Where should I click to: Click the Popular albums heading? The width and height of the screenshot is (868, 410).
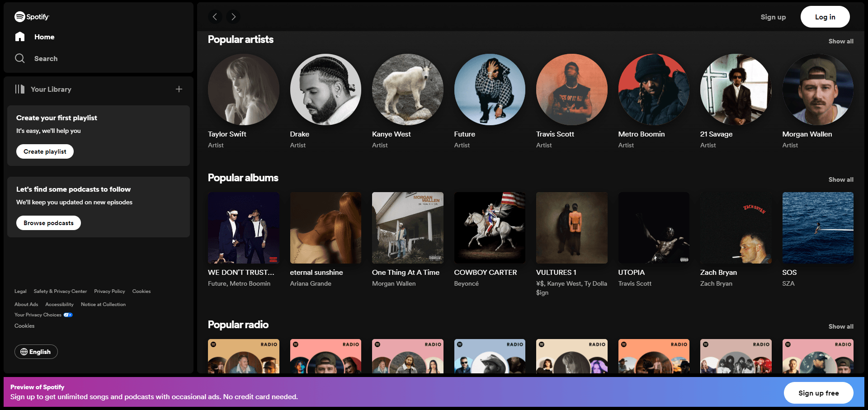click(243, 178)
